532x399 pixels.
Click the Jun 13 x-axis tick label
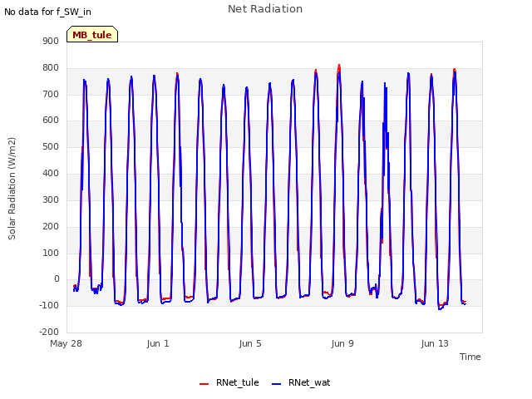click(x=435, y=343)
